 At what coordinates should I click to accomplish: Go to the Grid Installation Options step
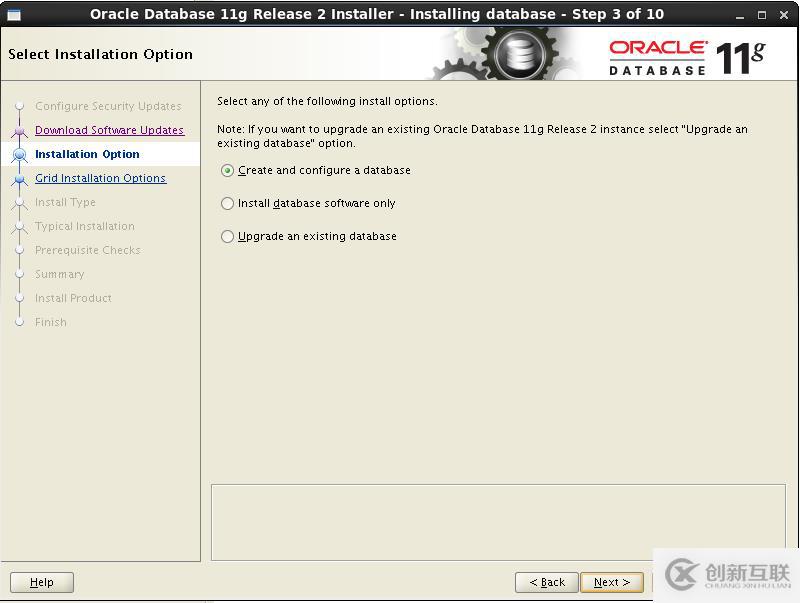point(101,178)
